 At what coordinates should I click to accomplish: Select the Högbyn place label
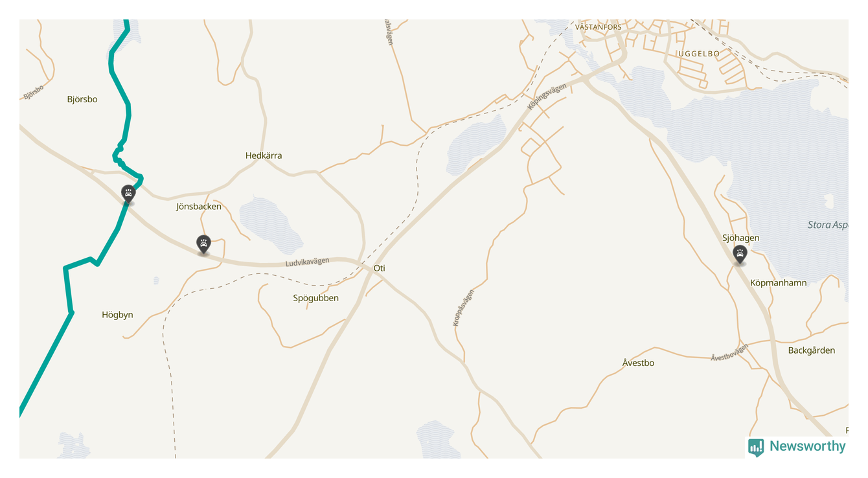pos(117,315)
